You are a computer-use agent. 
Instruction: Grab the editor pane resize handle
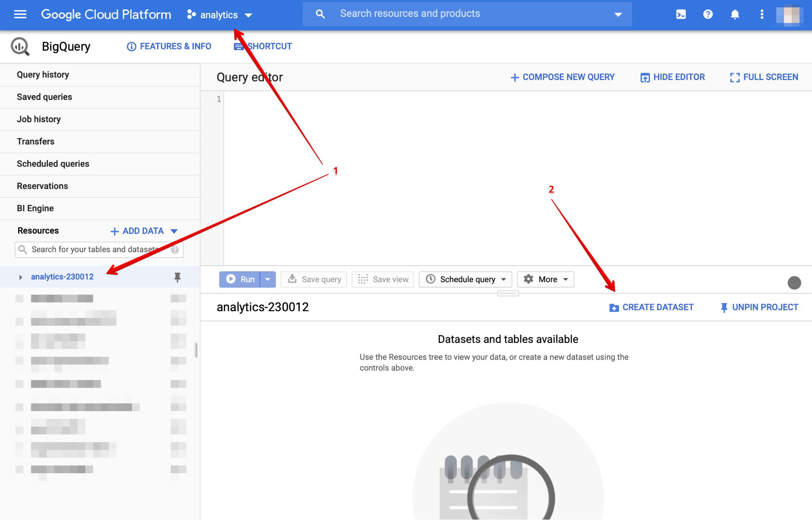508,293
